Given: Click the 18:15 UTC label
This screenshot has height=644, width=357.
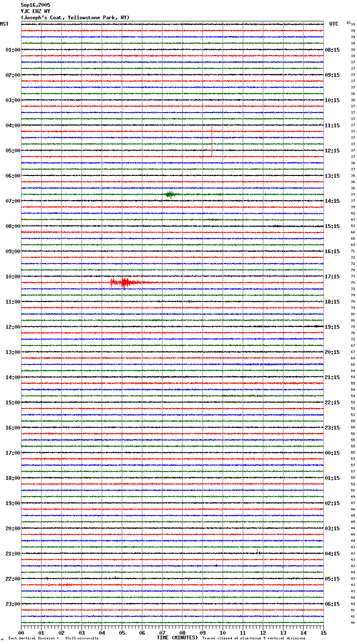Looking at the screenshot, I should (332, 302).
